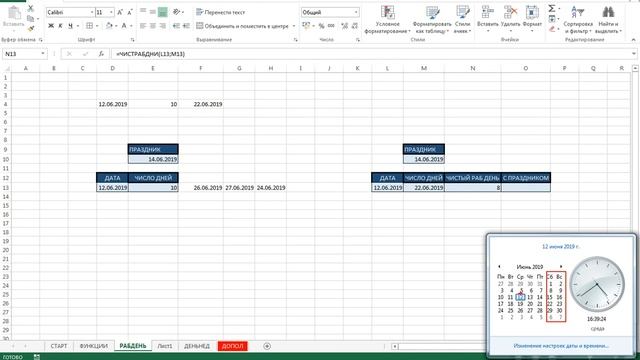The image size is (640, 360).
Task: Click Перенести текст wrap text button
Action: coord(221,13)
